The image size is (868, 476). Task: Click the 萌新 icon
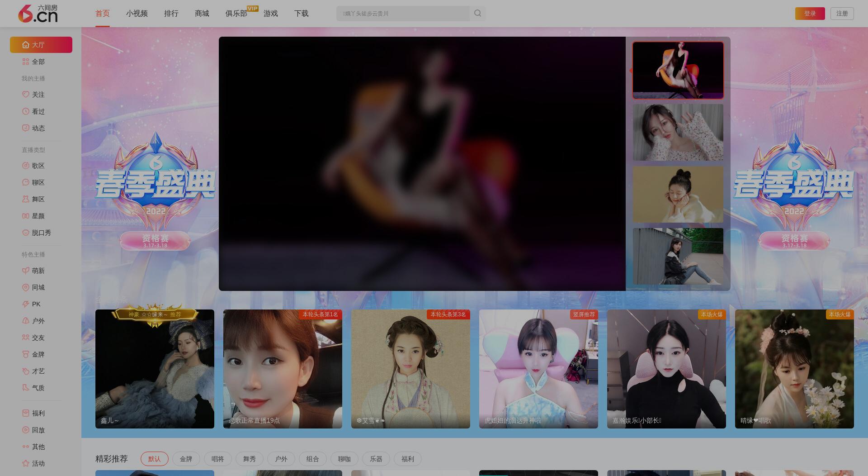coord(26,271)
